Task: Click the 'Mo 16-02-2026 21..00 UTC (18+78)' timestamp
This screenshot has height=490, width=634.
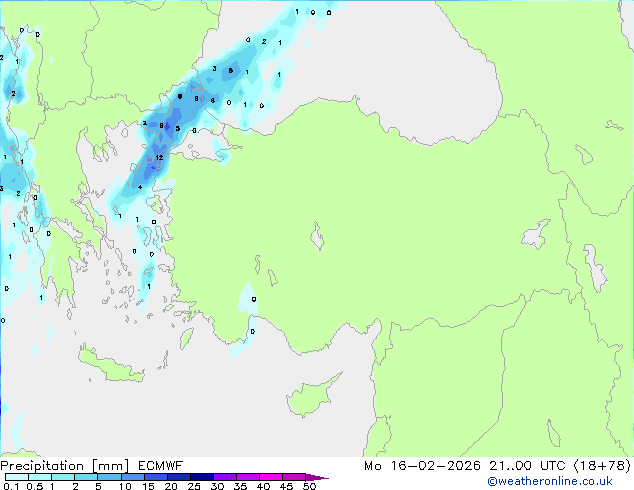Action: coord(497,466)
